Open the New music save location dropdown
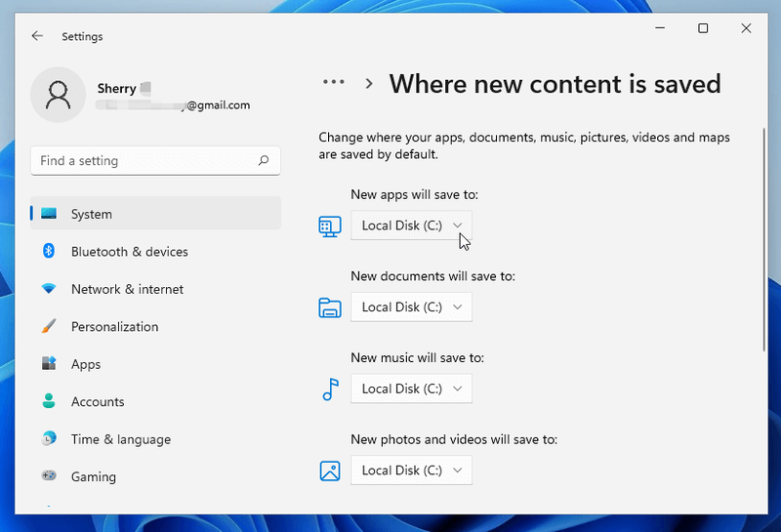This screenshot has height=532, width=781. [411, 389]
